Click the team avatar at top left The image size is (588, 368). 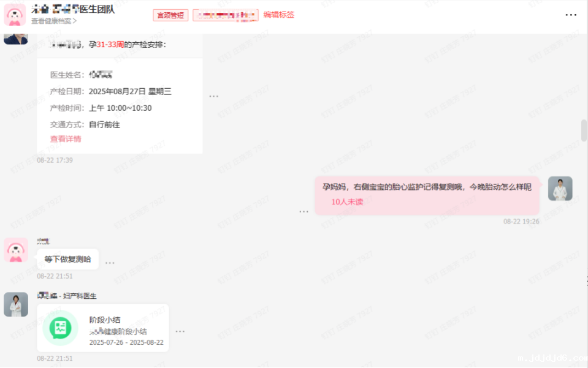[x=13, y=15]
